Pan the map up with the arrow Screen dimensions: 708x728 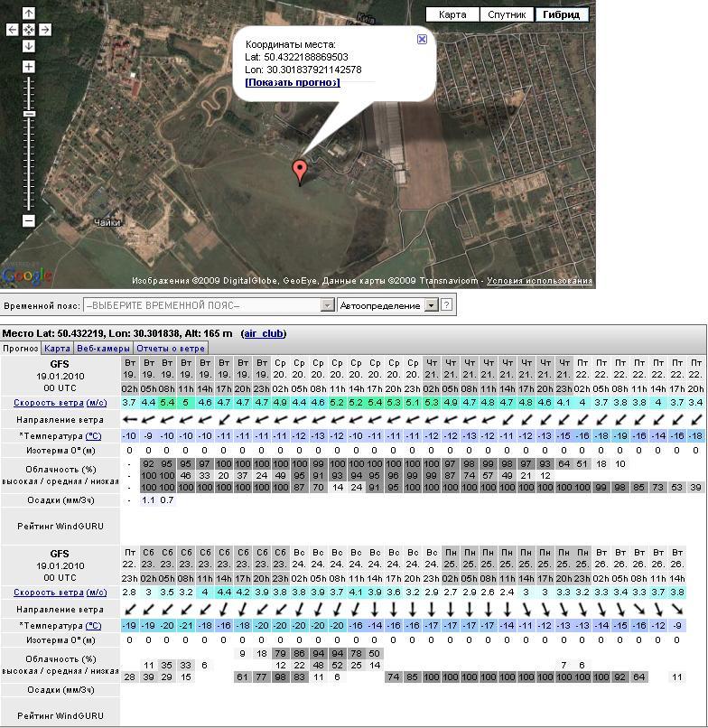click(29, 14)
